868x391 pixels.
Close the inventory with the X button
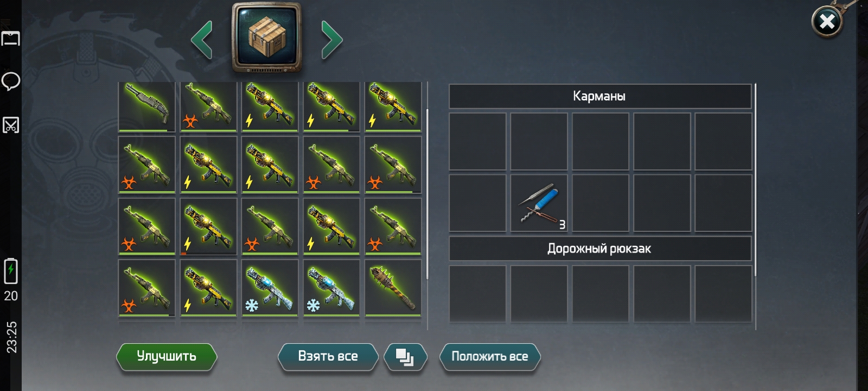pos(827,22)
